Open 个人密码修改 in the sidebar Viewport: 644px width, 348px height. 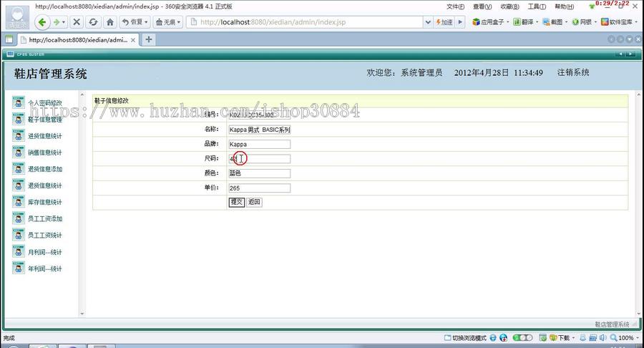click(x=45, y=102)
